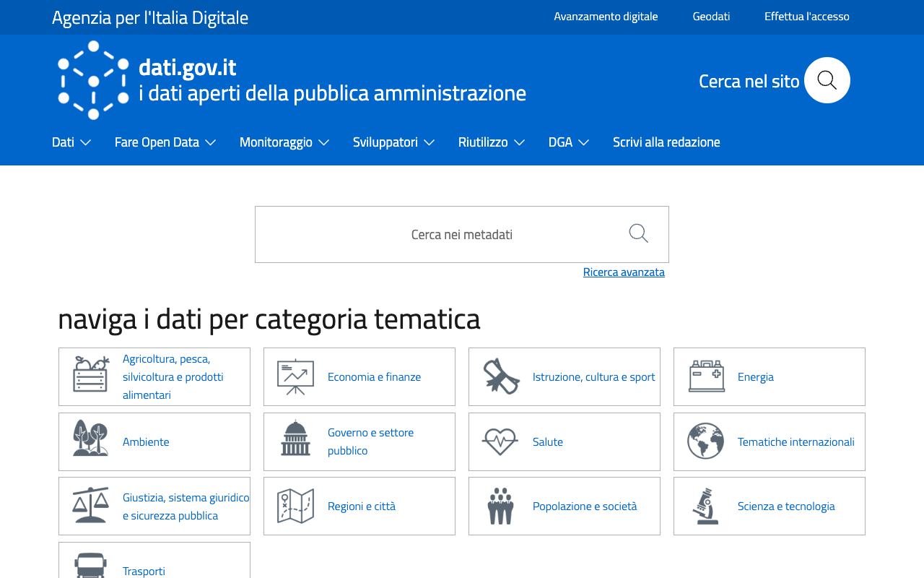Click the dati.gov.it network logo
Image resolution: width=924 pixels, height=578 pixels.
tap(93, 80)
